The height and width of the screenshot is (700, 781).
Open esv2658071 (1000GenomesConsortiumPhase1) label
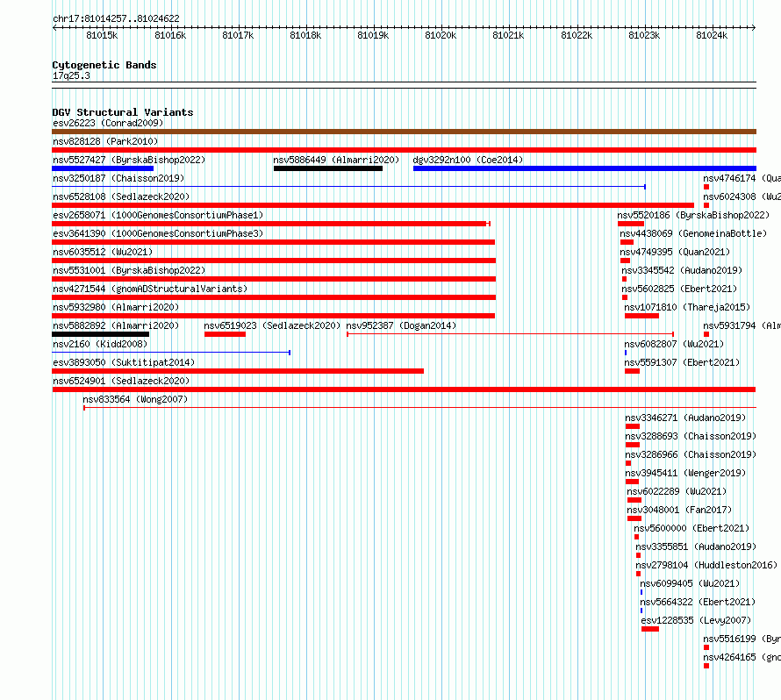(158, 215)
